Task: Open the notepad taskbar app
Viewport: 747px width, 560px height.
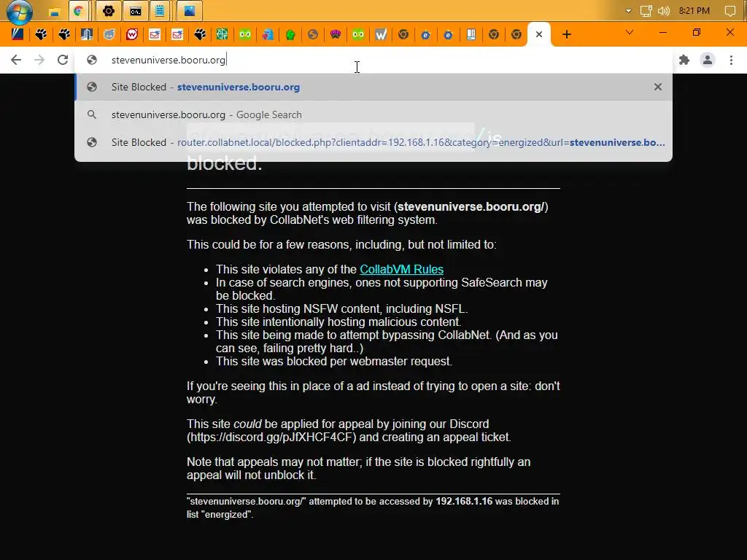Action: [160, 11]
